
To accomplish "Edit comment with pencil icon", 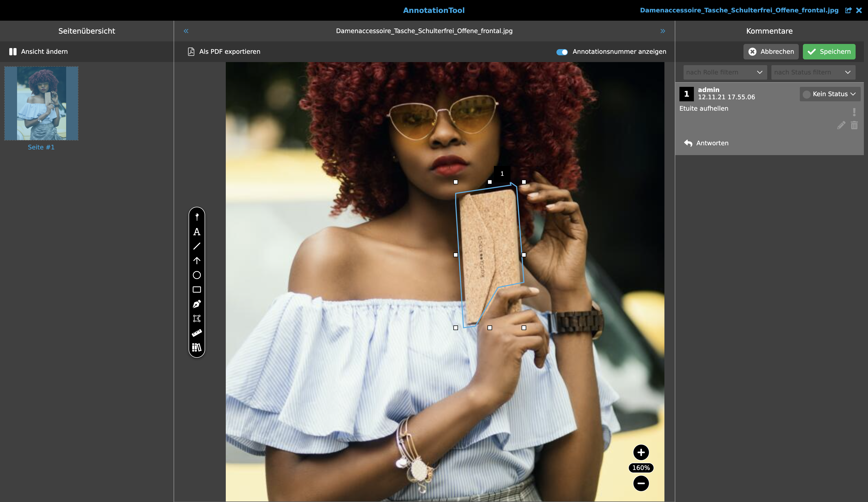I will pyautogui.click(x=841, y=126).
